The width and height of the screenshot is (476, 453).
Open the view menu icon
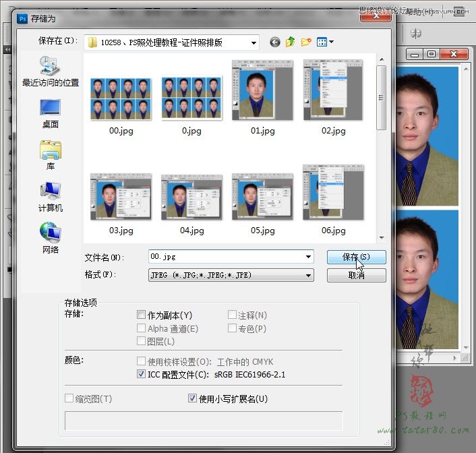(322, 42)
